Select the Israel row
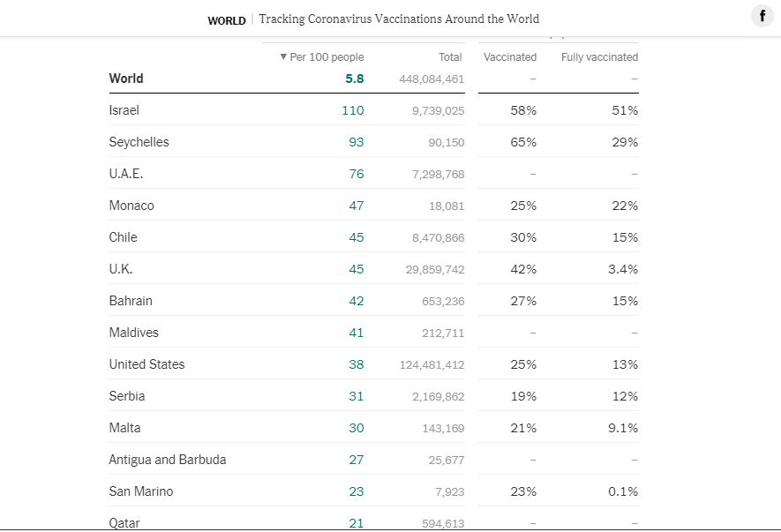This screenshot has height=532, width=781. [x=124, y=110]
